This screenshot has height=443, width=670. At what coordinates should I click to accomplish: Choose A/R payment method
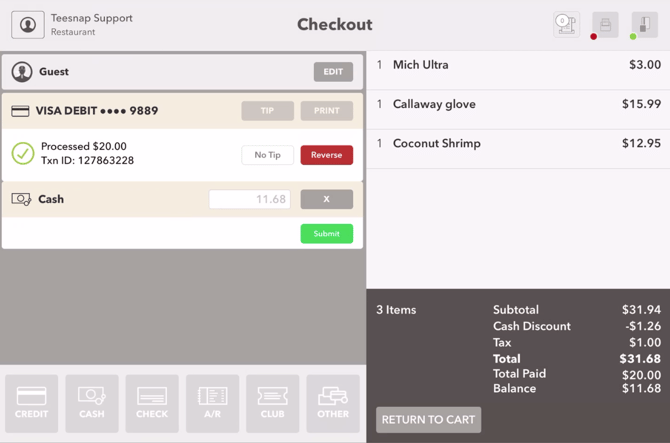(x=212, y=404)
